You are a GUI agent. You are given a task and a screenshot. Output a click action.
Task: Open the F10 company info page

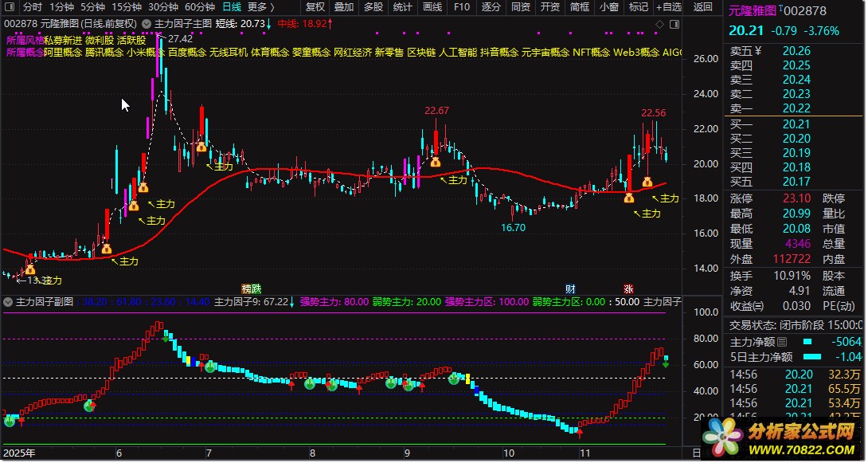pos(462,6)
